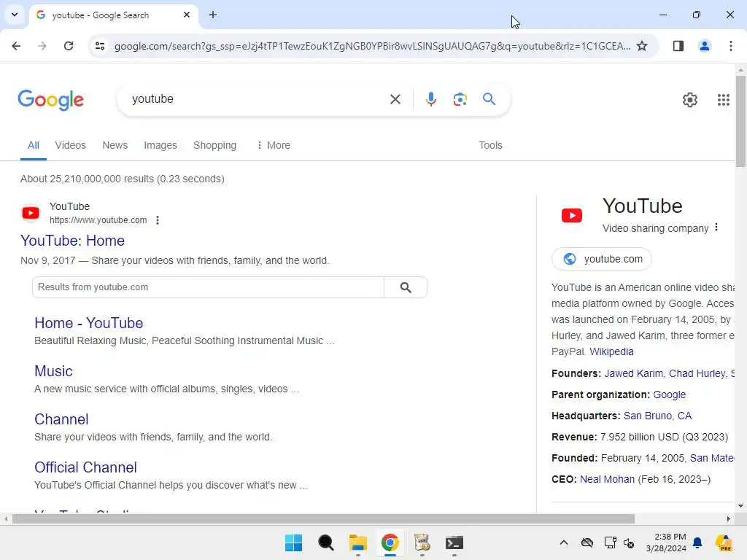
Task: Open the Google parent organization link
Action: click(x=670, y=394)
